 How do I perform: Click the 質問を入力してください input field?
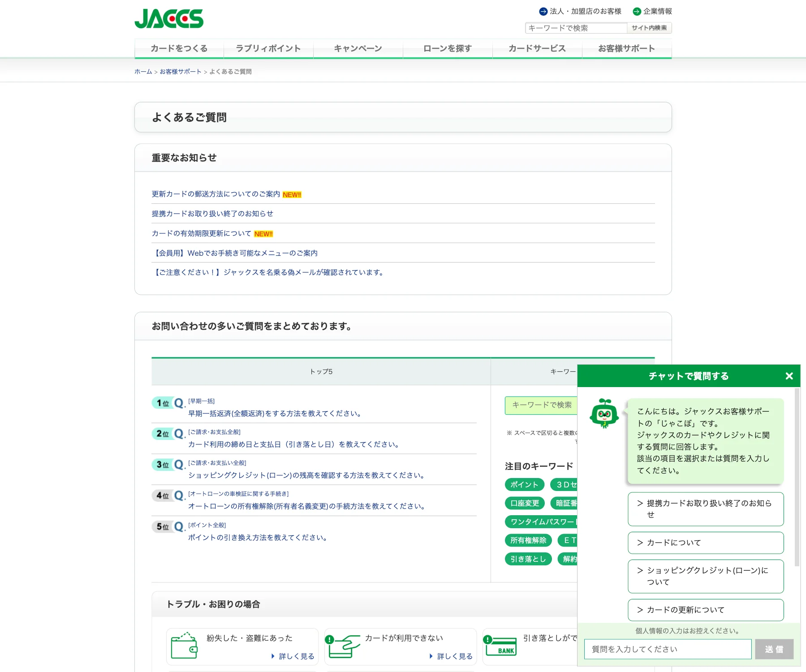pos(668,649)
